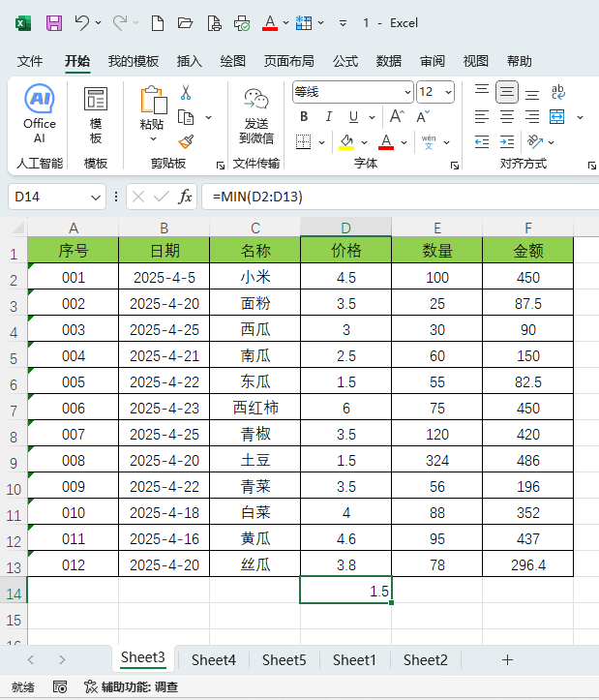Screen dimensions: 599x700
Task: Expand underline style dropdown arrow
Action: (x=372, y=117)
